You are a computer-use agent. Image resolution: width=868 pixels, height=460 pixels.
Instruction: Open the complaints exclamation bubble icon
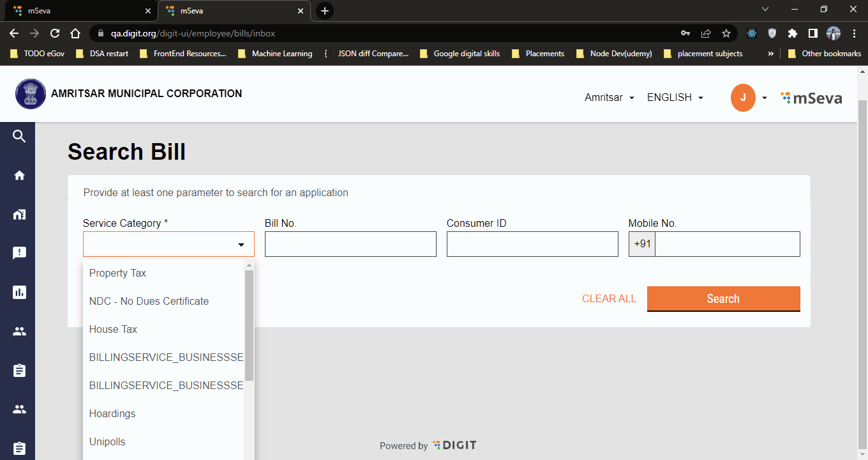[19, 253]
